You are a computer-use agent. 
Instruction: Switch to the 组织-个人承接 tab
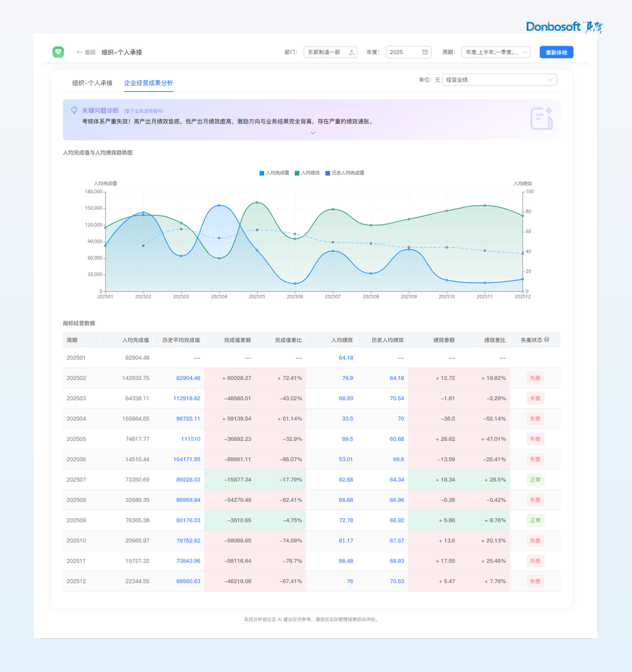(x=92, y=83)
